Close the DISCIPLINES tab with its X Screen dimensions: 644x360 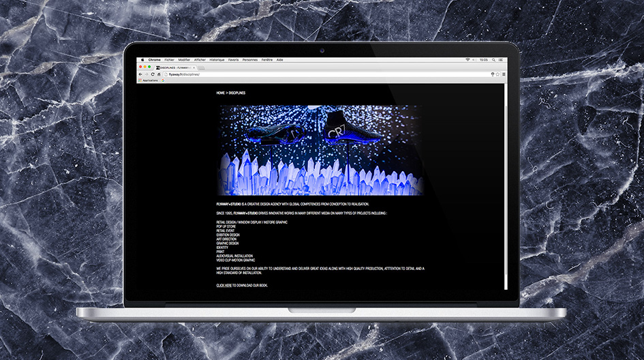point(194,67)
